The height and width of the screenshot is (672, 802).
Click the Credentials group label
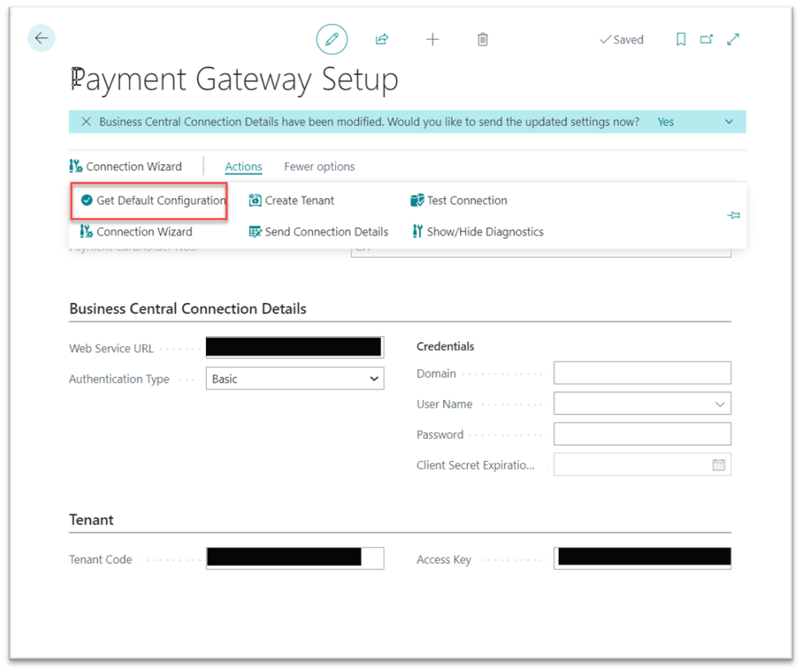tap(445, 346)
